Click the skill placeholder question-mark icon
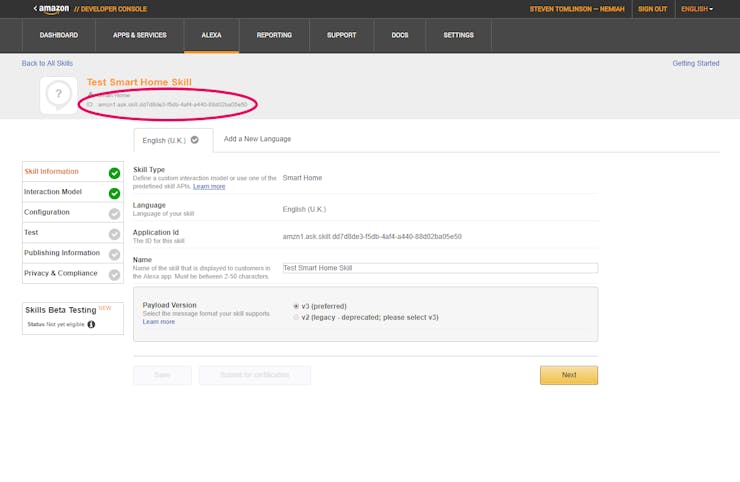Viewport: 740px width, 482px height. click(59, 94)
